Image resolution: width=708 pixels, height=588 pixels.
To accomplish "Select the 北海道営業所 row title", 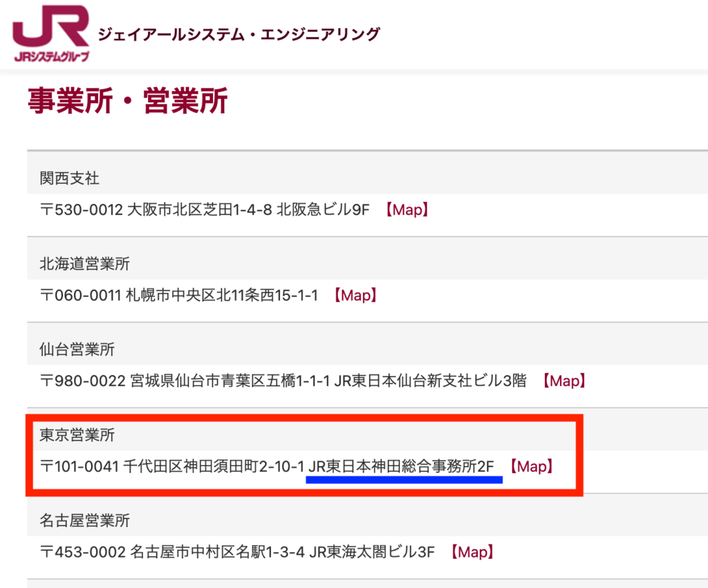I will [84, 263].
